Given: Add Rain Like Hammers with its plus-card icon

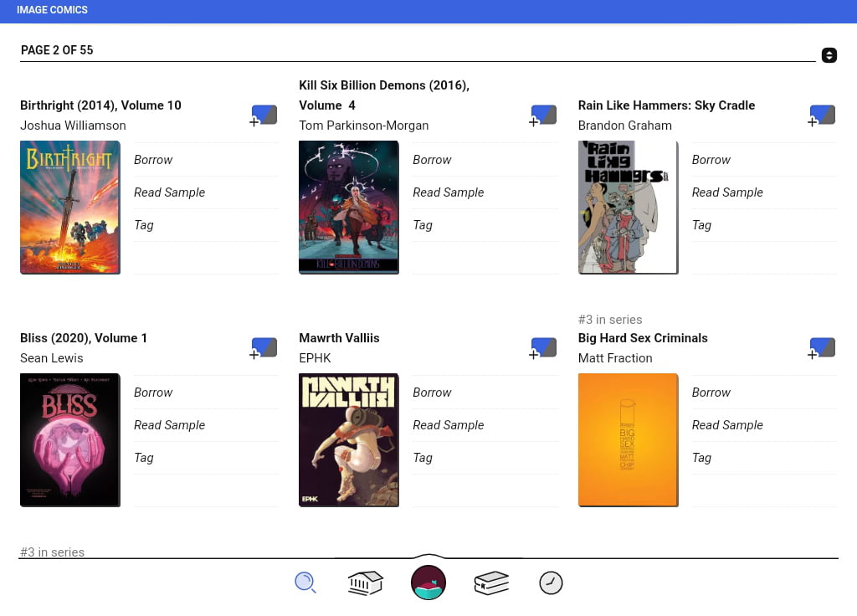Looking at the screenshot, I should point(822,116).
